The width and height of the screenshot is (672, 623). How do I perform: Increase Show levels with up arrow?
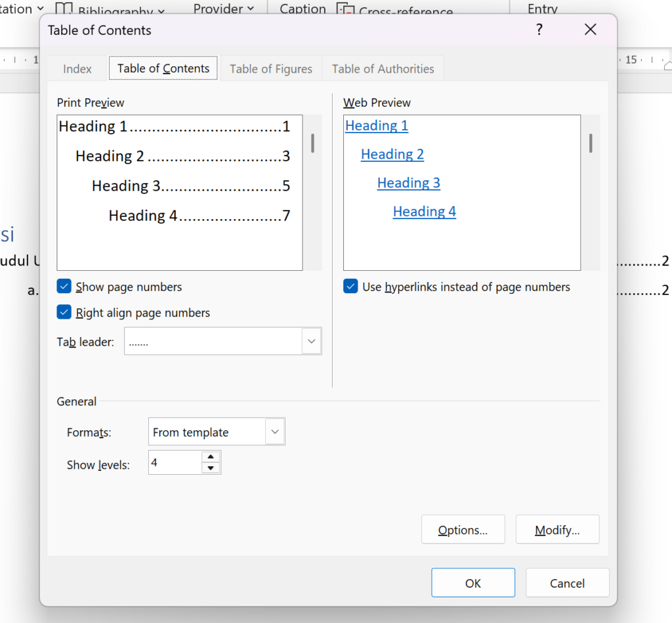pyautogui.click(x=211, y=456)
